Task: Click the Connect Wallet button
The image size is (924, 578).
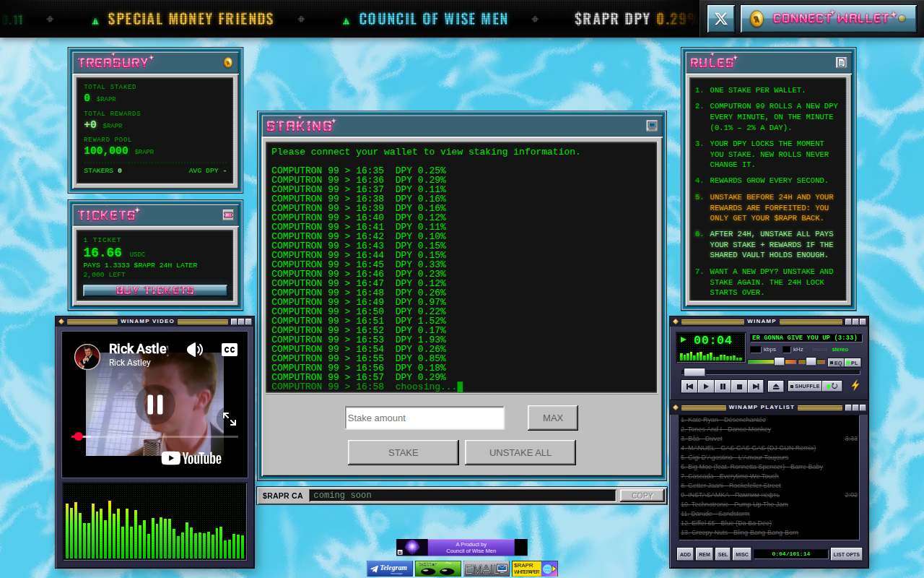Action: 828,19
